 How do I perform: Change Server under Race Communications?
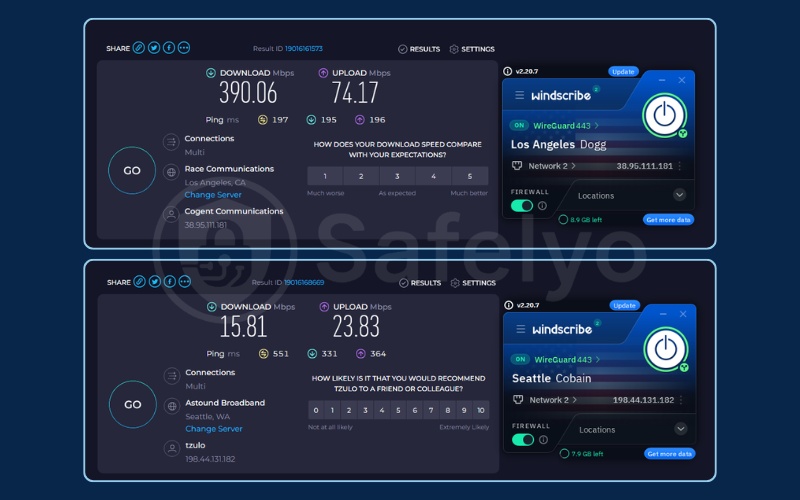pyautogui.click(x=213, y=195)
